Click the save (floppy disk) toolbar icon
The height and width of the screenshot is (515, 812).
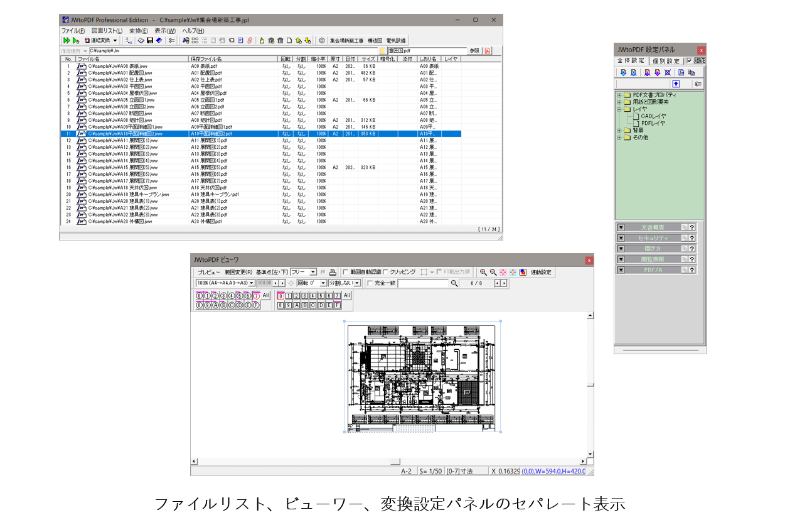click(151, 40)
